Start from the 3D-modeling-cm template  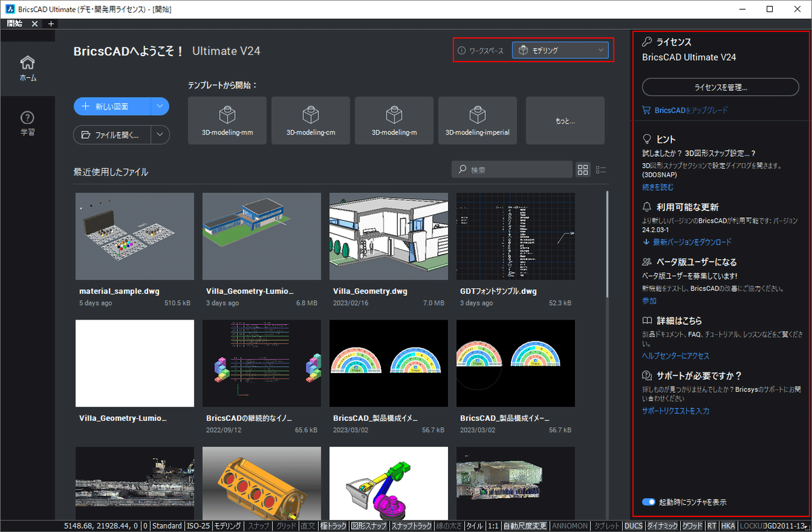[311, 120]
